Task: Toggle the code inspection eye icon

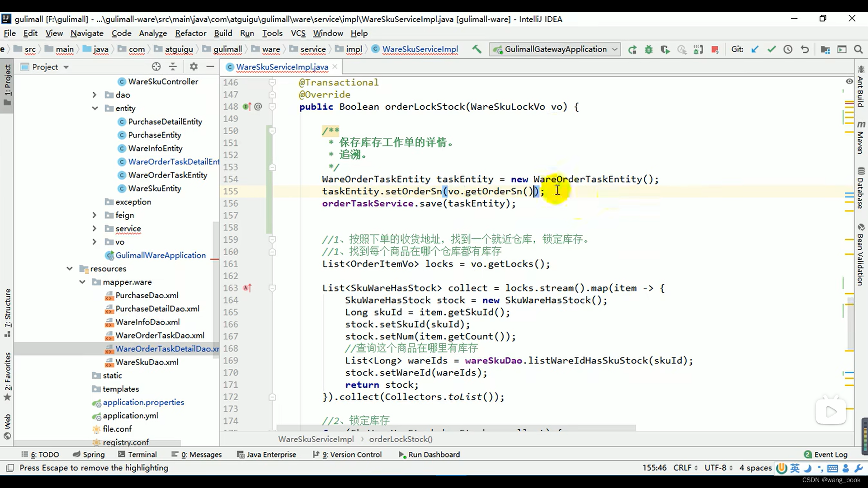Action: click(849, 81)
